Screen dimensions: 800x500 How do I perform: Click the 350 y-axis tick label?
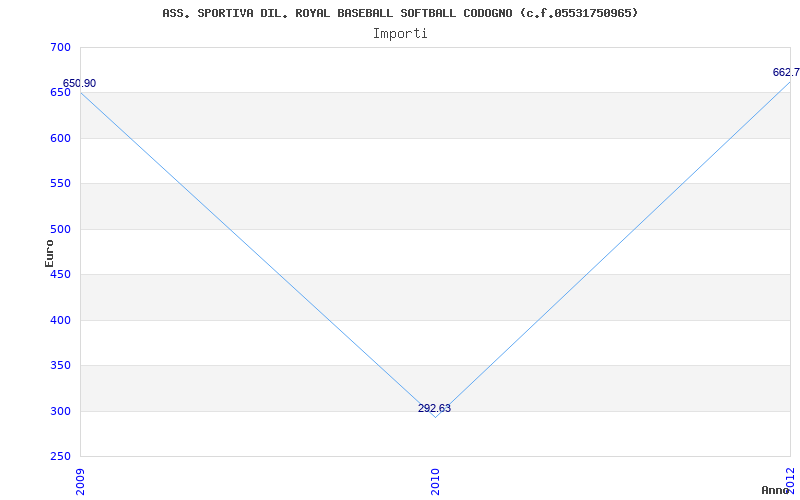point(60,365)
